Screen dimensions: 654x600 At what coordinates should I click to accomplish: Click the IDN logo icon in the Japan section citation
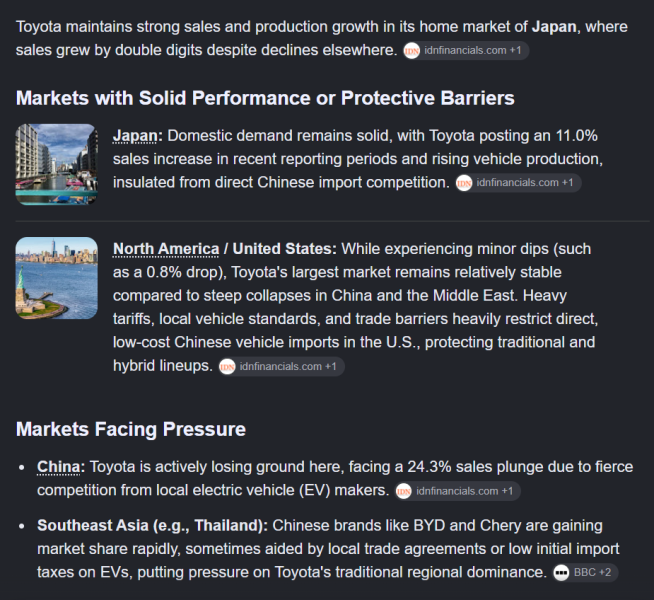pos(464,183)
